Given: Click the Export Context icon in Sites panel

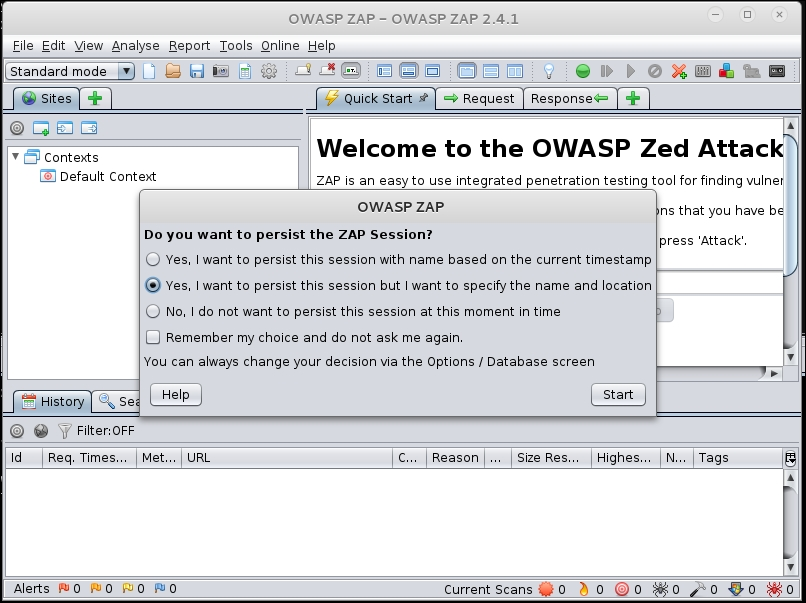Looking at the screenshot, I should tap(89, 128).
